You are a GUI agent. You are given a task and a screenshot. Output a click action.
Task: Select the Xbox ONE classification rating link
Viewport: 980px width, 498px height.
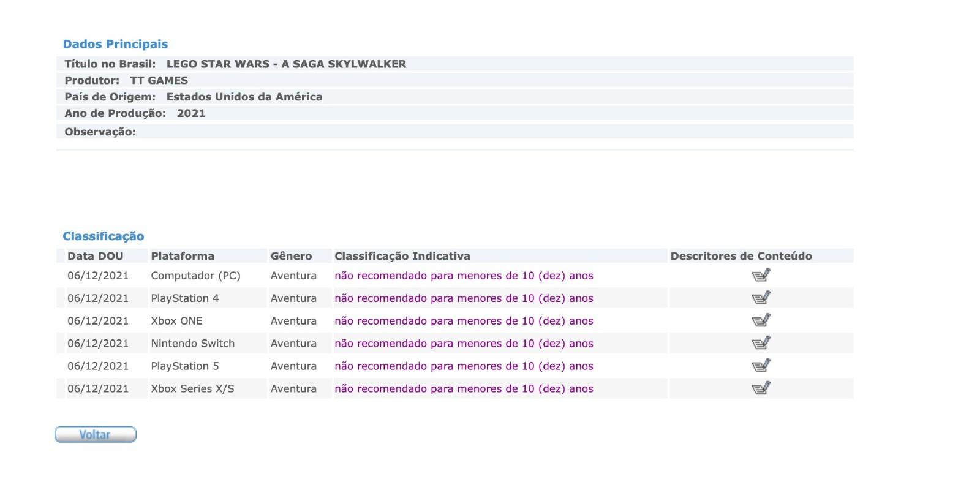pos(464,321)
